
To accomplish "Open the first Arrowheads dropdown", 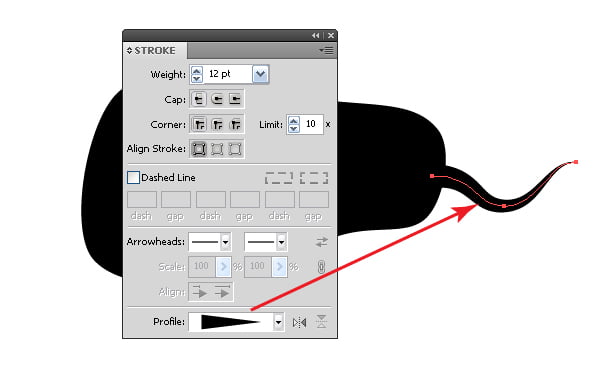I will point(225,242).
